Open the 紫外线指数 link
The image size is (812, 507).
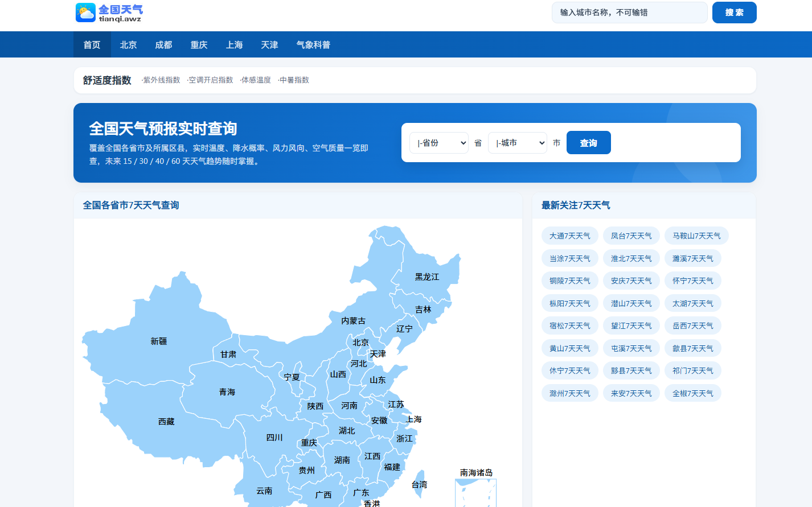click(162, 80)
